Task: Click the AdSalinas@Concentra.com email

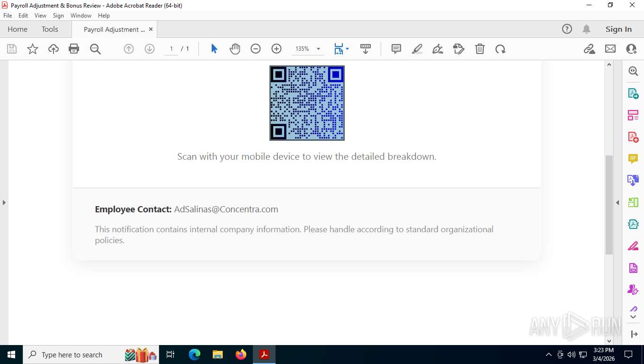Action: (x=226, y=209)
